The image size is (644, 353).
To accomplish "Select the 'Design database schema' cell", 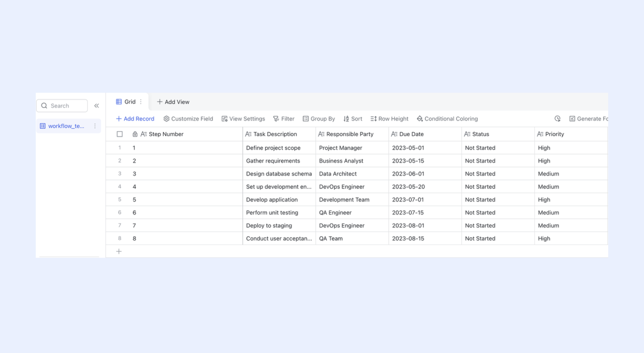I will pos(279,174).
